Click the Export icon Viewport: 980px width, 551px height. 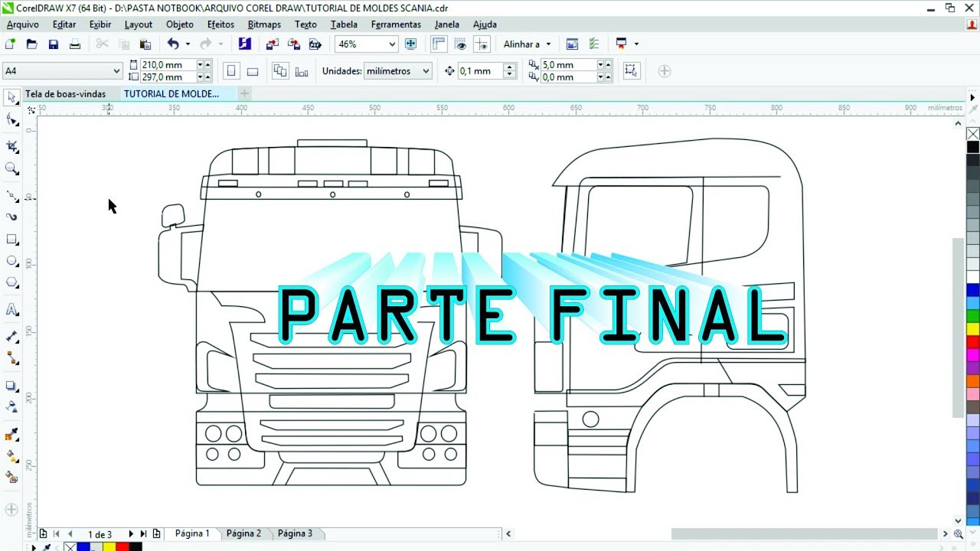pyautogui.click(x=294, y=44)
